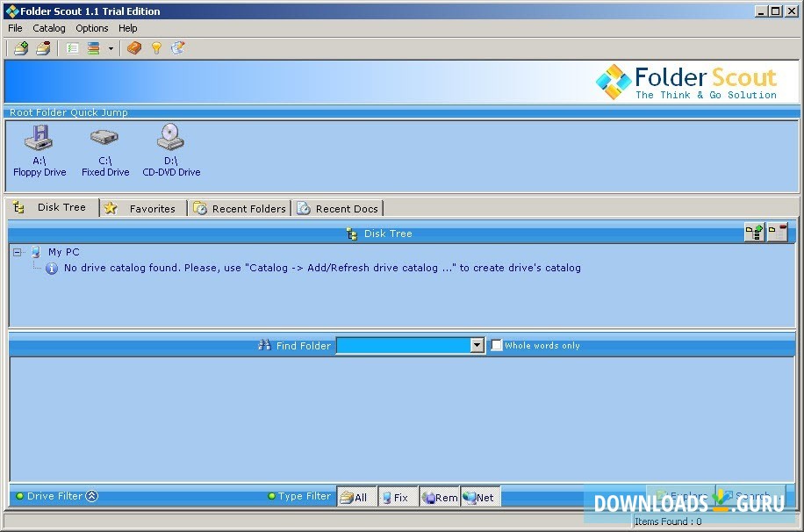Click the expand tree icon in Disk Tree header
Screen dimensions: 804x532
(754, 233)
